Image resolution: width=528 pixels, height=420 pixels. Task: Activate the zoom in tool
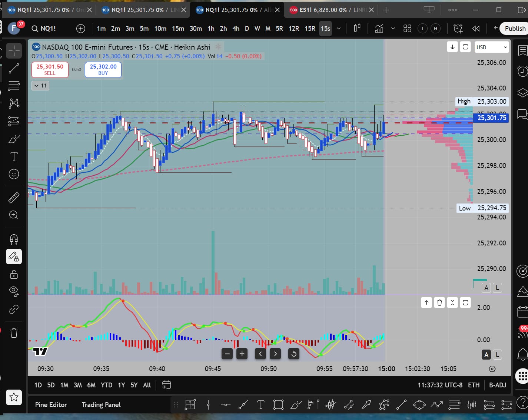coord(14,215)
